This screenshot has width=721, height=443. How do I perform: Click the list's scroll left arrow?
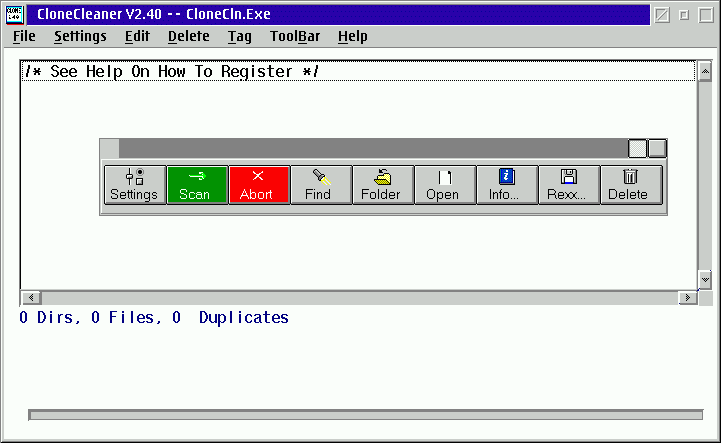(x=31, y=298)
